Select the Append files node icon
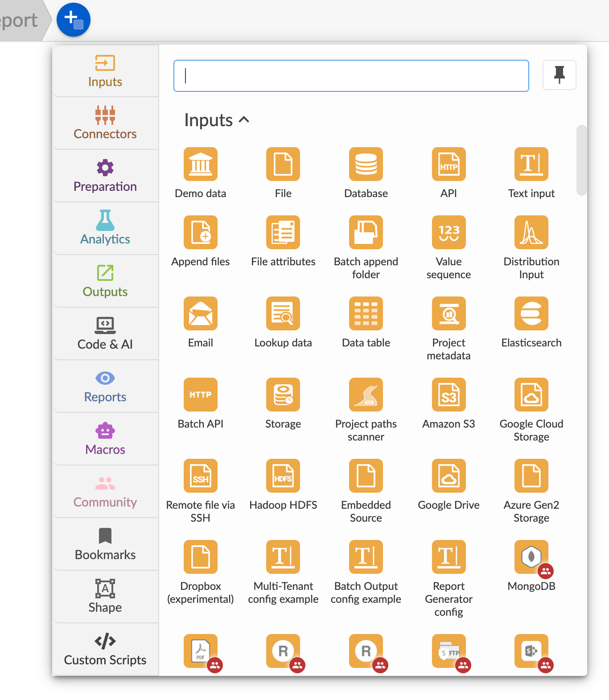Image resolution: width=609 pixels, height=700 pixels. tap(201, 232)
